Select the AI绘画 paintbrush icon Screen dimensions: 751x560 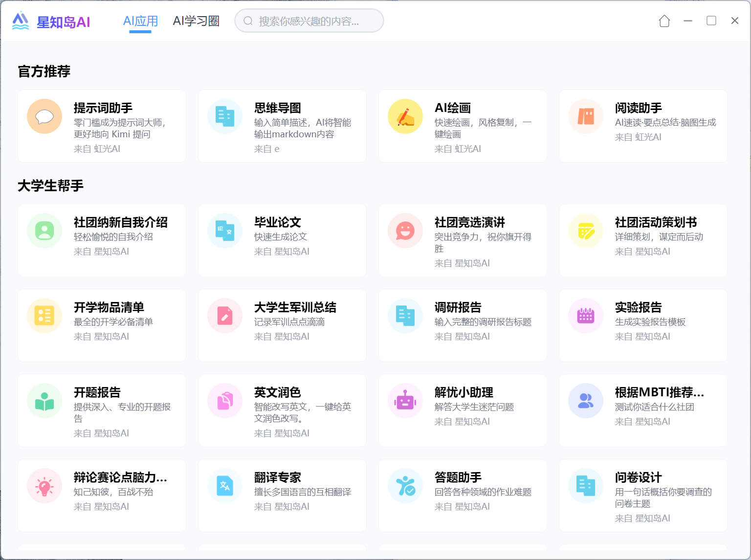[405, 116]
